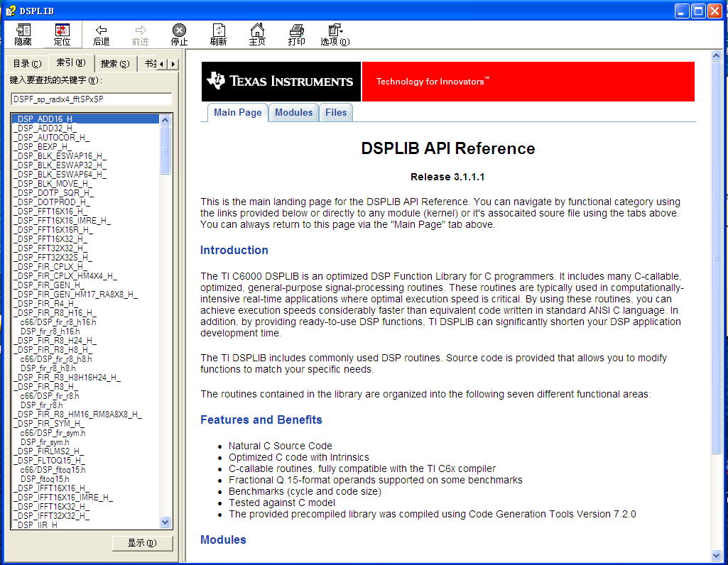Image resolution: width=728 pixels, height=565 pixels.
Task: Select index entry _DSP_ADD32_H_
Action: [x=45, y=128]
